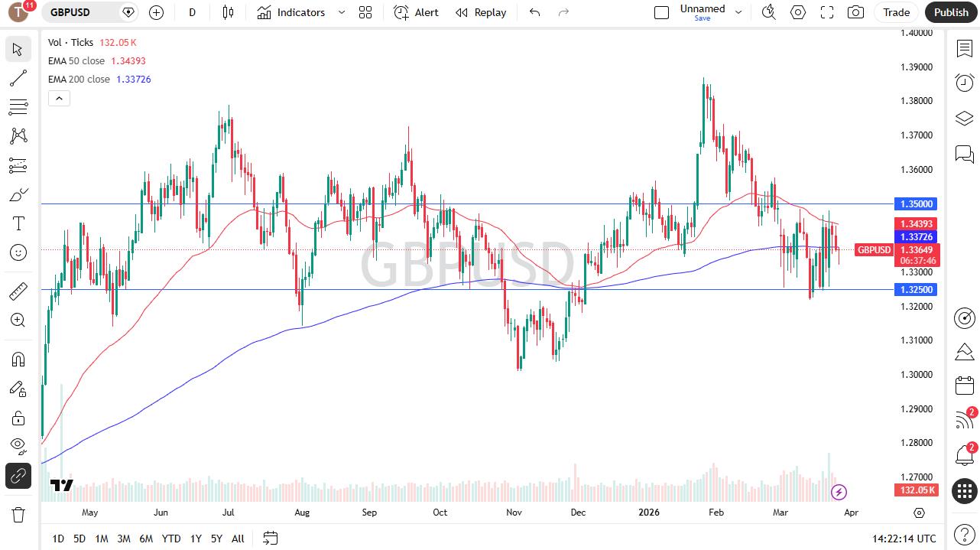This screenshot has height=550, width=980.
Task: Switch to the 1Y range tab
Action: (195, 539)
